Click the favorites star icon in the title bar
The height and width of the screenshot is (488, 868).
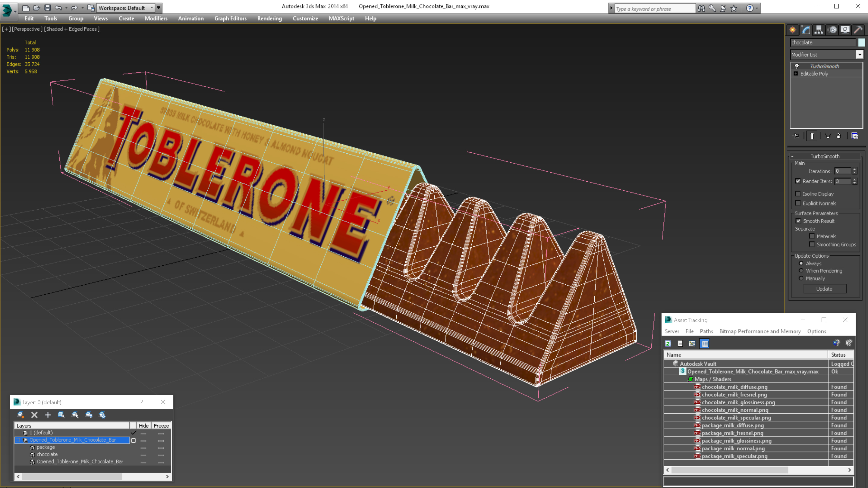click(x=734, y=8)
